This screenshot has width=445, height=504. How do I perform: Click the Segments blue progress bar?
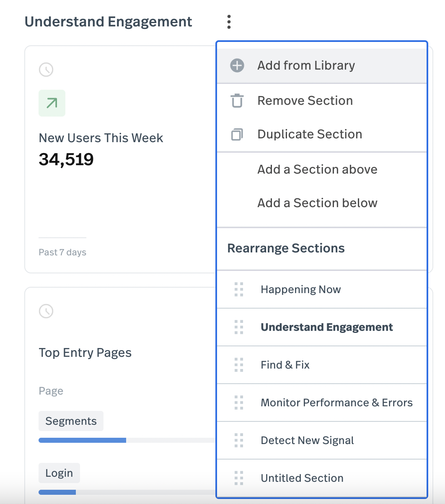(x=82, y=440)
